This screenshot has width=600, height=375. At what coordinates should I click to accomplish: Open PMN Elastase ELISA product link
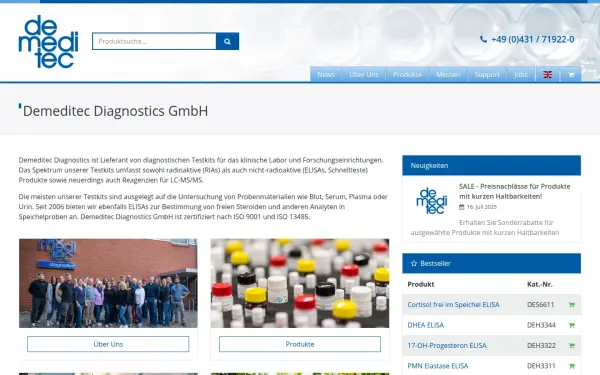coord(437,366)
